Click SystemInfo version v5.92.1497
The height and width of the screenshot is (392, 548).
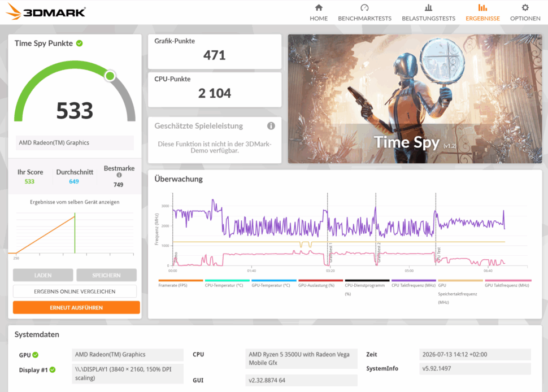coord(475,369)
